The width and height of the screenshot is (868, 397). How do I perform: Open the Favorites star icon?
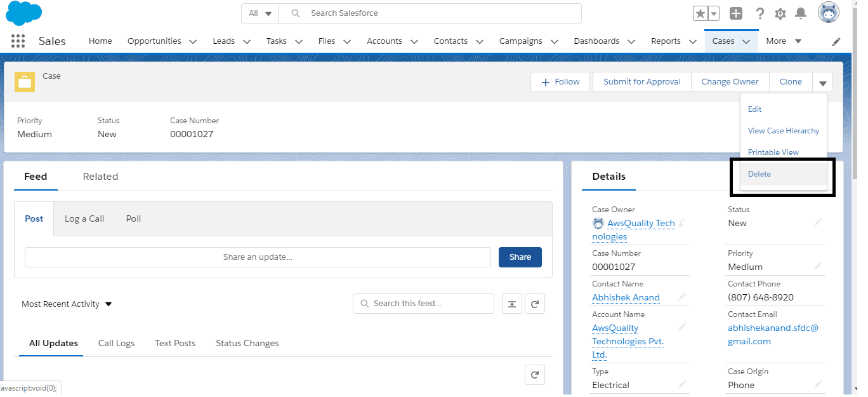[700, 13]
